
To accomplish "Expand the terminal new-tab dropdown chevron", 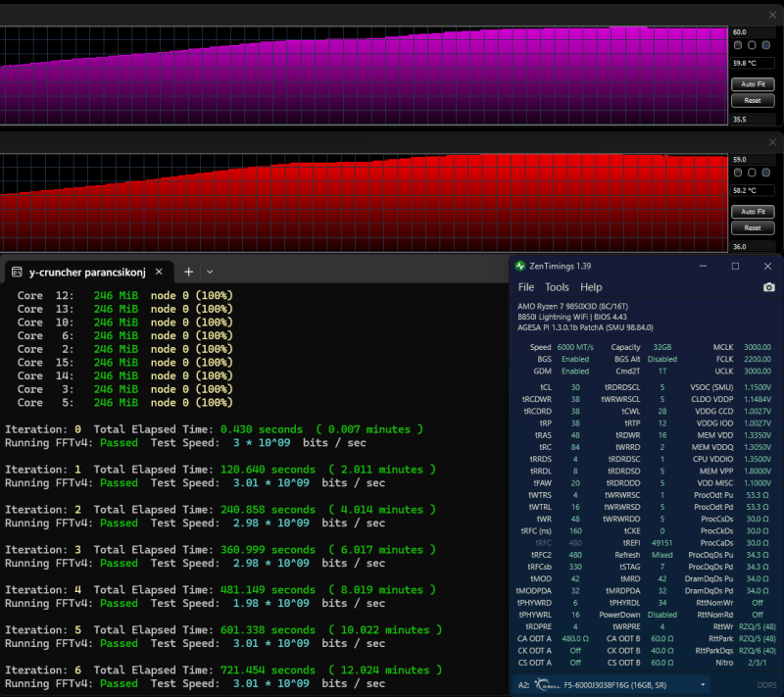I will point(210,272).
